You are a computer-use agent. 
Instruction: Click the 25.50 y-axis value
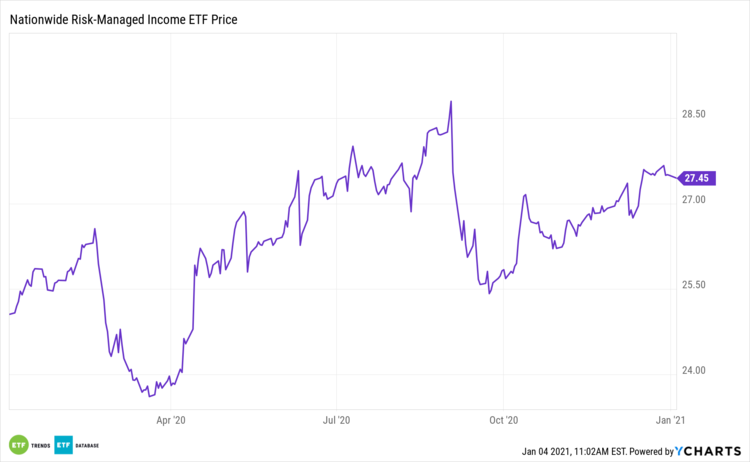coord(693,285)
